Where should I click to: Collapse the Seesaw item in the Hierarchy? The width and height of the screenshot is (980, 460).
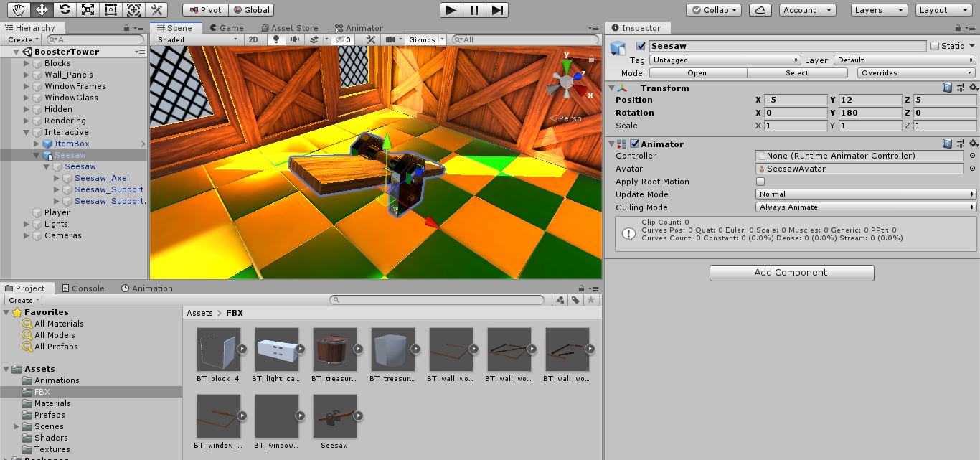[x=36, y=155]
